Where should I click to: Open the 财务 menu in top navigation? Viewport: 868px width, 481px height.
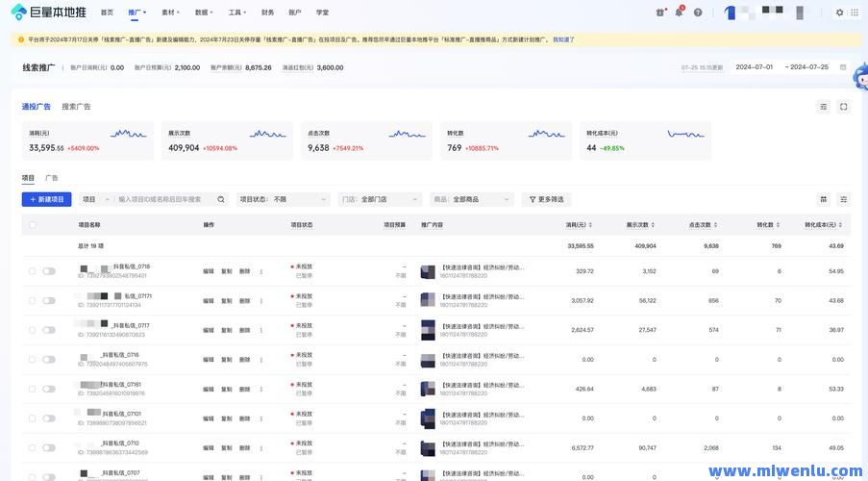267,13
